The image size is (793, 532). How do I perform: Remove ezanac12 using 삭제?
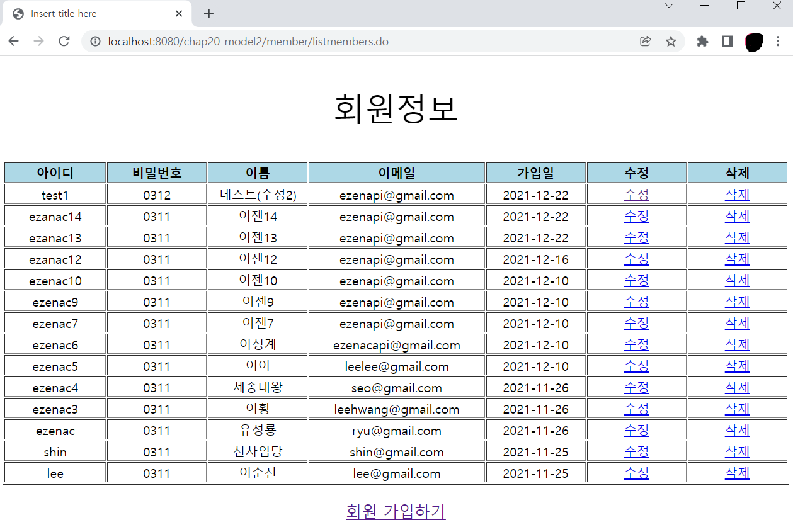pyautogui.click(x=738, y=259)
